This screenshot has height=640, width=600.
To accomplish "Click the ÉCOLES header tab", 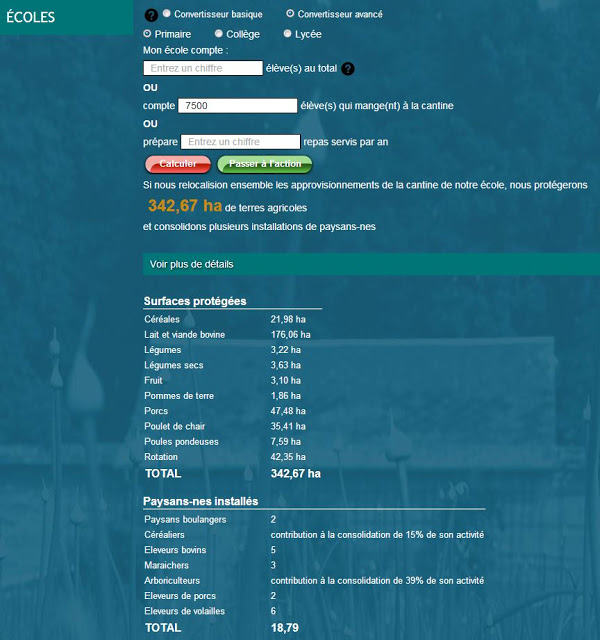I will [67, 17].
